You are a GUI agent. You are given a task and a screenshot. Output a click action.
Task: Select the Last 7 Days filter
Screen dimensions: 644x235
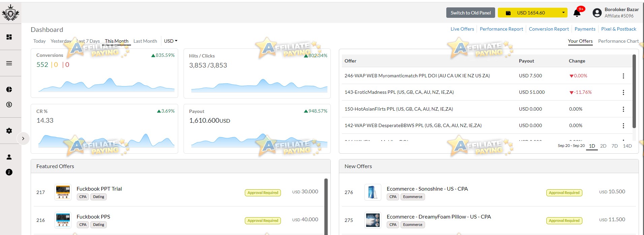(x=88, y=41)
